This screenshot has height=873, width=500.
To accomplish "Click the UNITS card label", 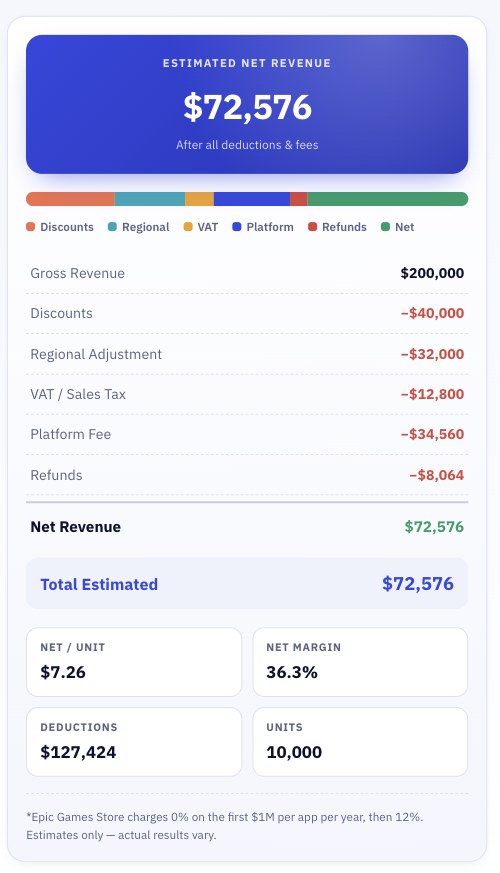I will (x=285, y=727).
